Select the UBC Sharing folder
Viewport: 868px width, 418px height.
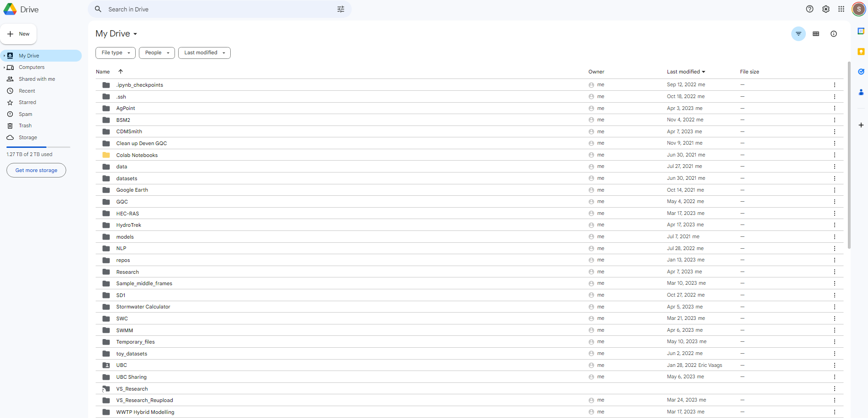click(x=469, y=377)
